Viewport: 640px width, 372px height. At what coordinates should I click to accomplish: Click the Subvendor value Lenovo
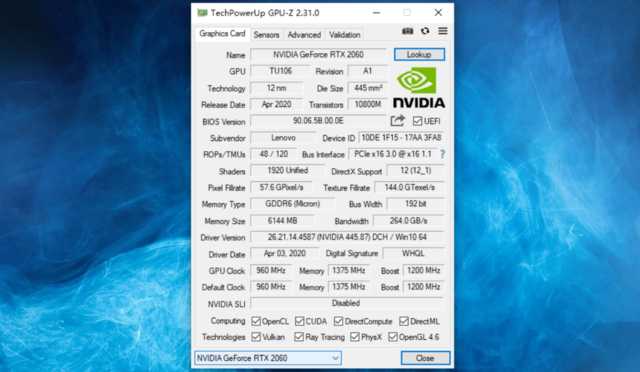tap(283, 138)
